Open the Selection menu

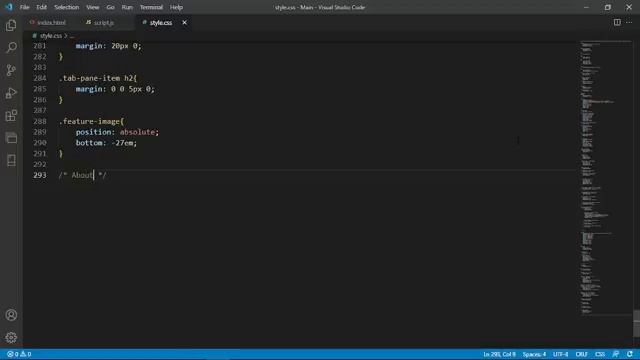(67, 7)
